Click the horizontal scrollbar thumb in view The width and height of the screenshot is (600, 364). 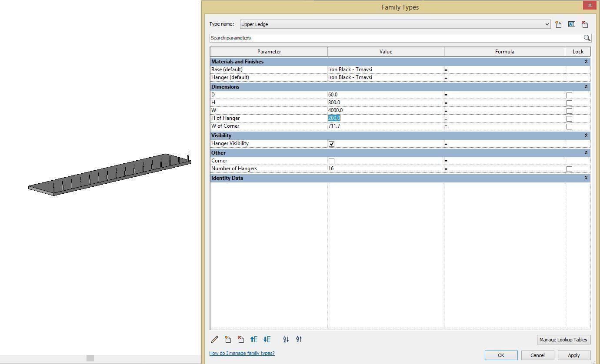(90, 358)
